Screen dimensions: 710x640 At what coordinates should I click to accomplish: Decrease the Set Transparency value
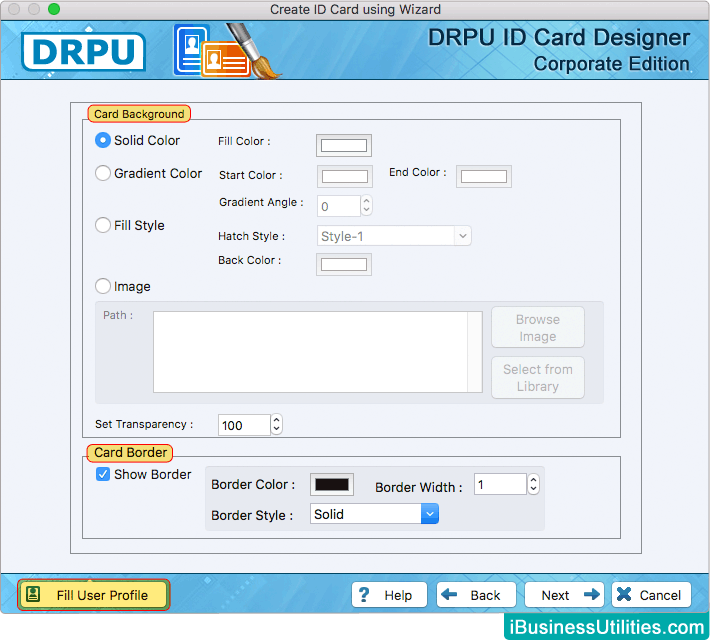(x=276, y=430)
